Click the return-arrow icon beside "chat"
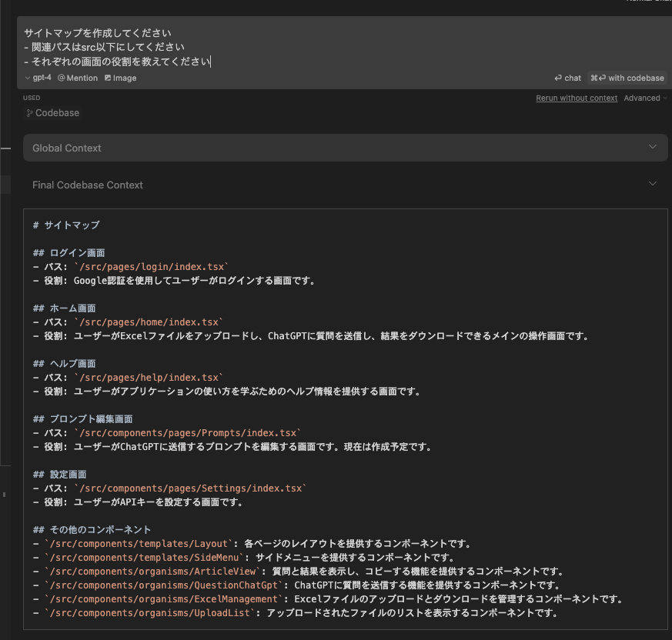Image resolution: width=672 pixels, height=640 pixels. (x=559, y=78)
